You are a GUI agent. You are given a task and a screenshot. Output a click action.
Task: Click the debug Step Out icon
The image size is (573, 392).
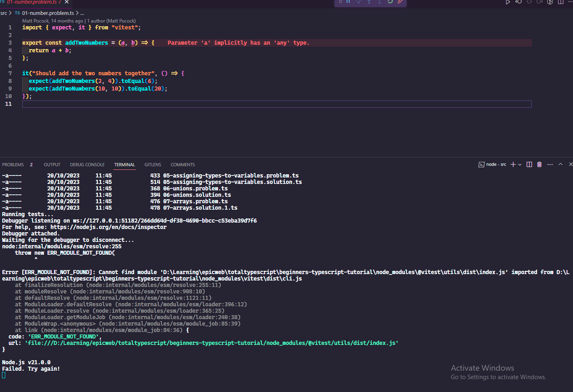[380, 2]
